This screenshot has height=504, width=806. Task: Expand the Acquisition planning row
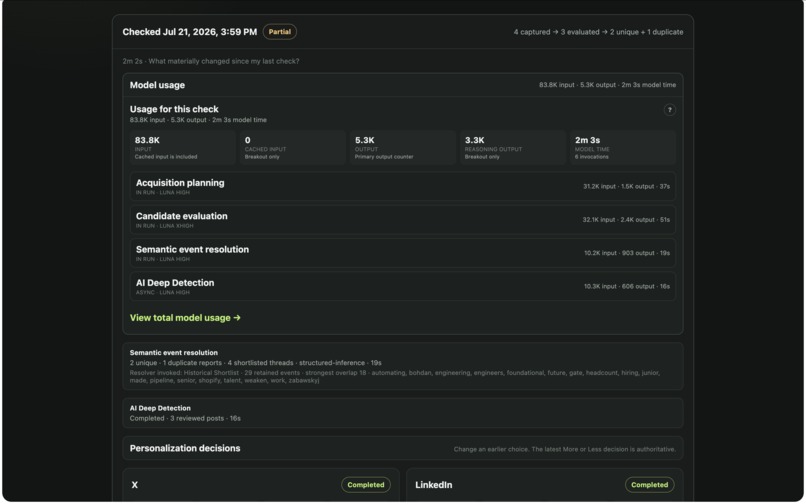click(402, 186)
